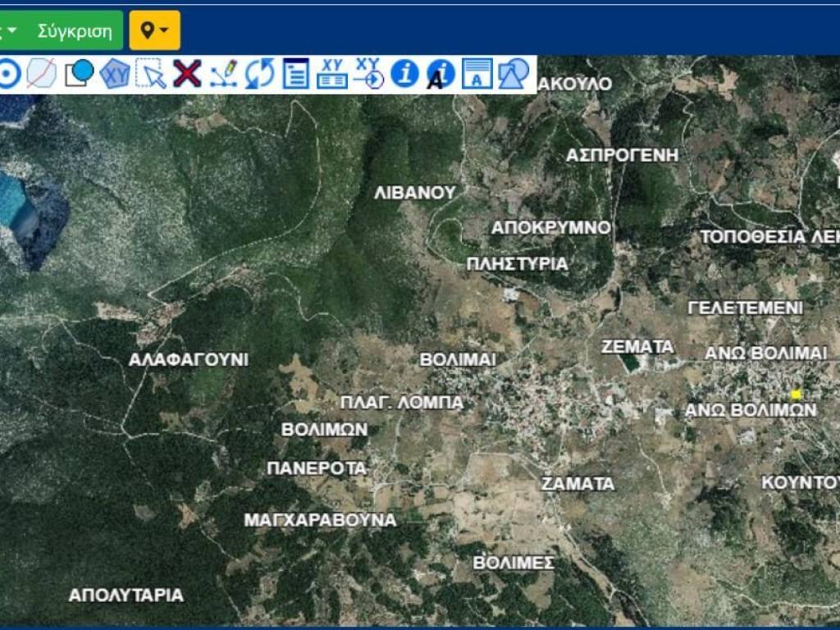Click the yellow marker near ΑΝΩ ΒΟΛΙΜΩΝ
Image resolution: width=840 pixels, height=630 pixels.
pos(795,395)
